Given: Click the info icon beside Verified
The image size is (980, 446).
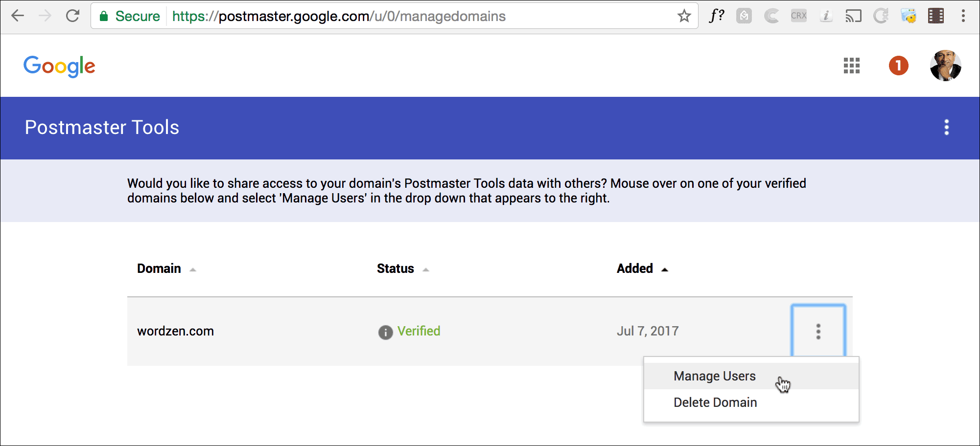Looking at the screenshot, I should tap(386, 333).
